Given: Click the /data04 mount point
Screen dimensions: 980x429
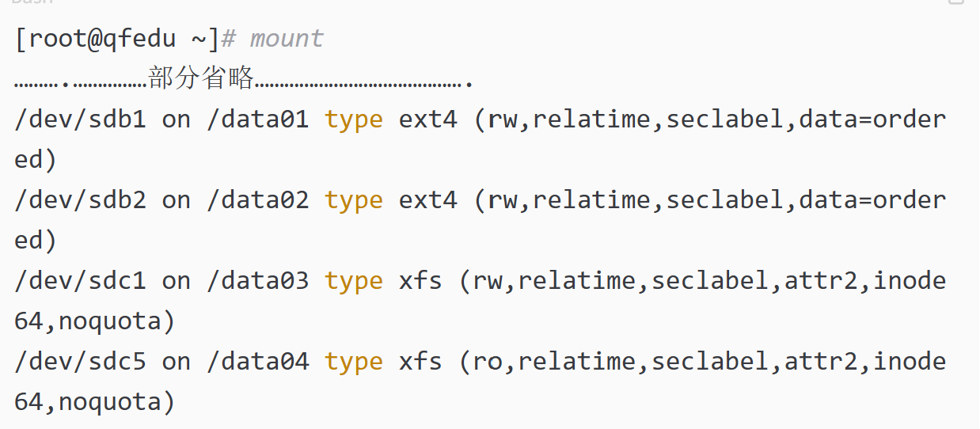Looking at the screenshot, I should coord(257,362).
